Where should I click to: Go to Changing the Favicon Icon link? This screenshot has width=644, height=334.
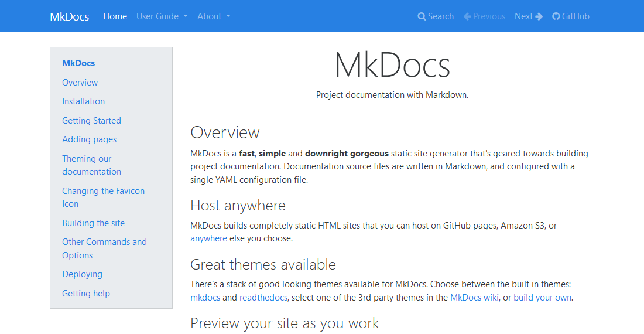click(103, 197)
